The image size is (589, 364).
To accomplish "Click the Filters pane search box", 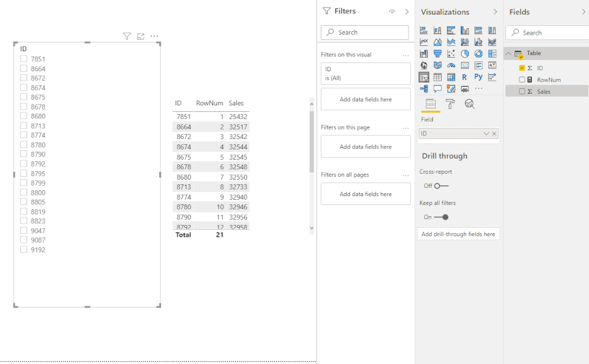I will point(365,32).
